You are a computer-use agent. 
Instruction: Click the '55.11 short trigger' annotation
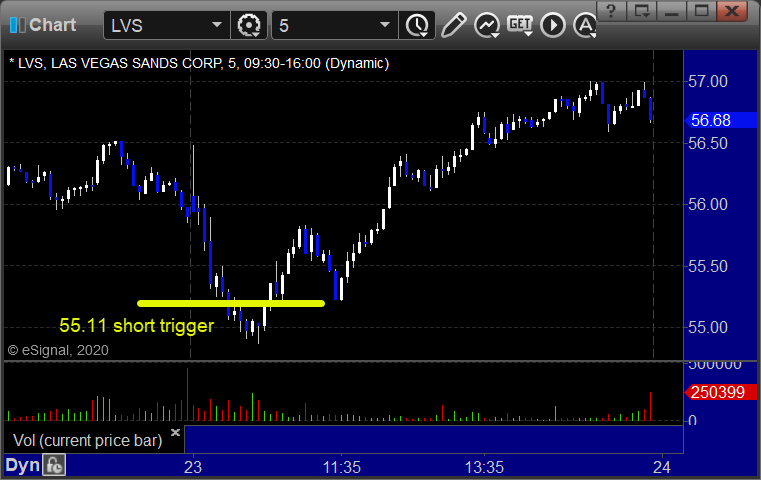(136, 326)
